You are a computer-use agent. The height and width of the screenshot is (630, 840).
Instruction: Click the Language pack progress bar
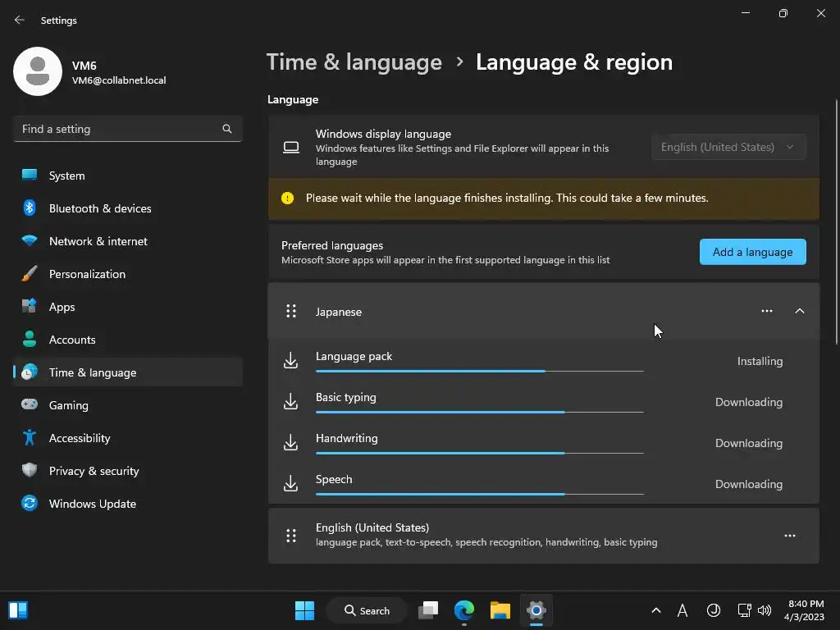coord(479,371)
